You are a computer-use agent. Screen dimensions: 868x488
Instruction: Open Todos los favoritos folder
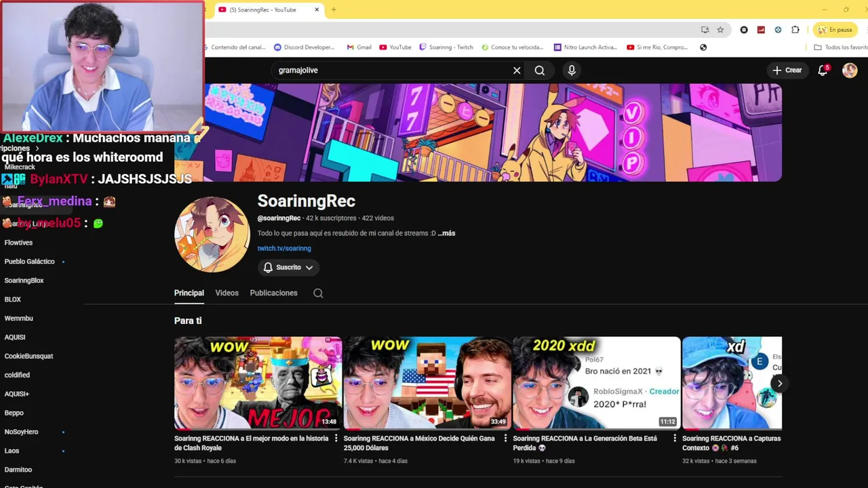tap(840, 47)
